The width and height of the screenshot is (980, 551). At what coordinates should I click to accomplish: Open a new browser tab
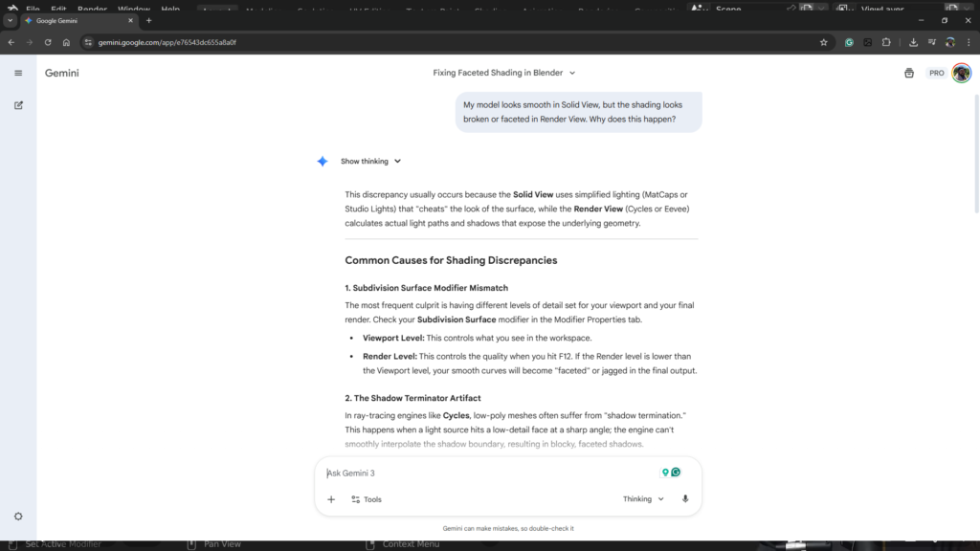click(x=148, y=20)
